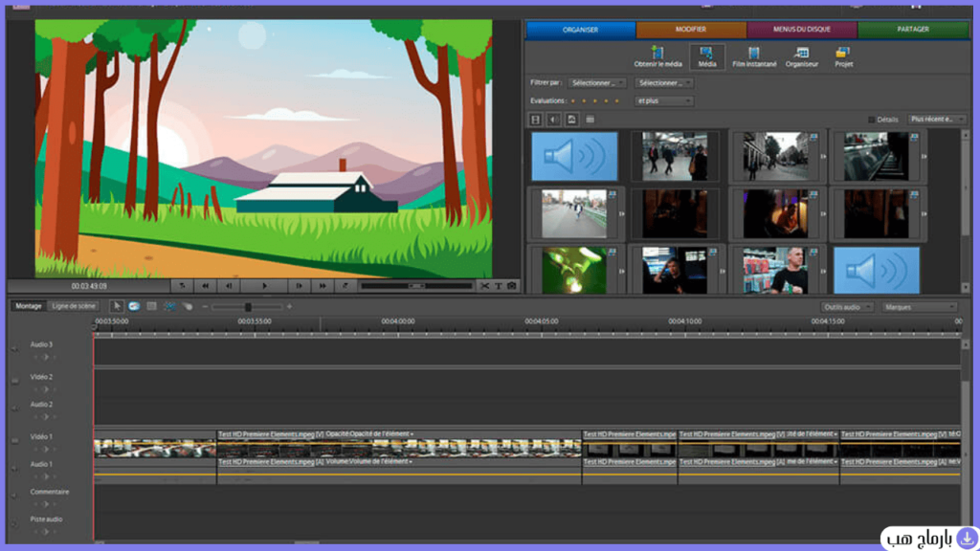Switch to the ORGANISER tab
Screen dimensions: 980x551
581,30
